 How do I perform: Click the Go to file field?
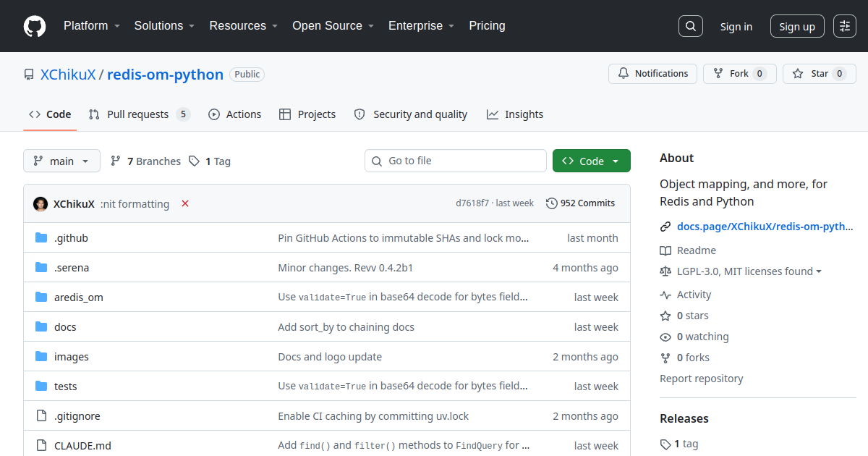click(x=456, y=161)
